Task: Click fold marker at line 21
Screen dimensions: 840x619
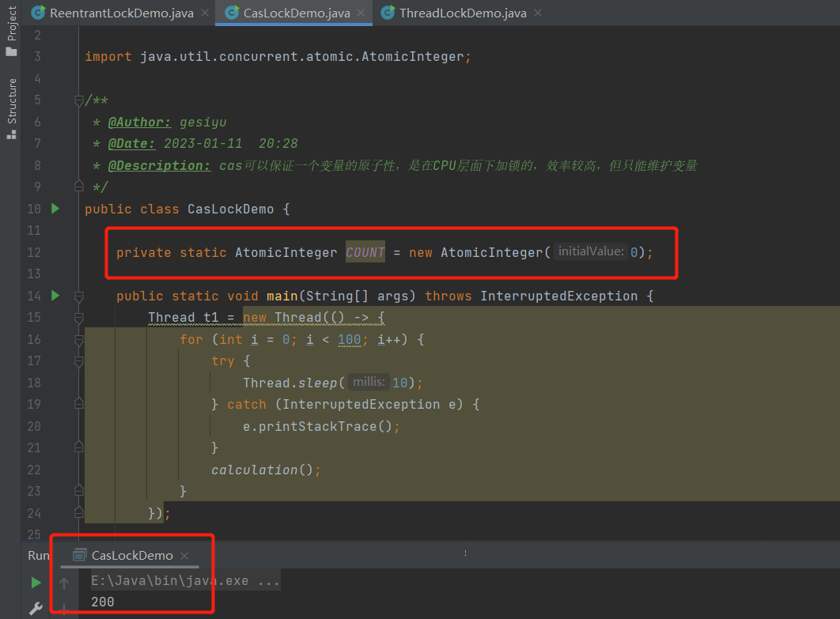Action: [79, 447]
